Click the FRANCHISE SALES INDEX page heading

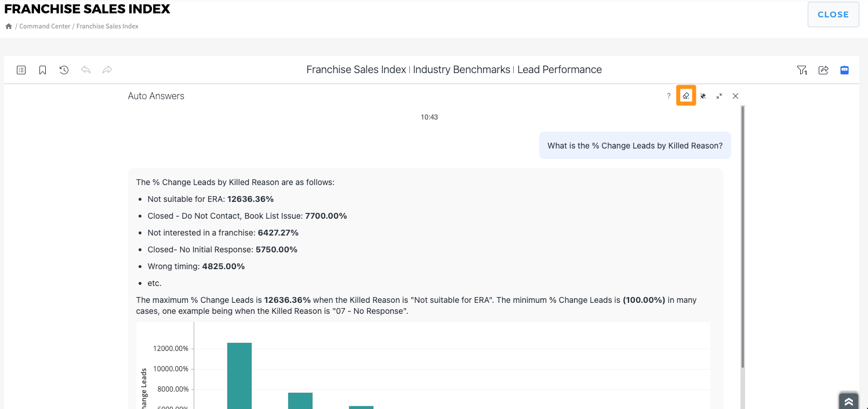pyautogui.click(x=88, y=9)
